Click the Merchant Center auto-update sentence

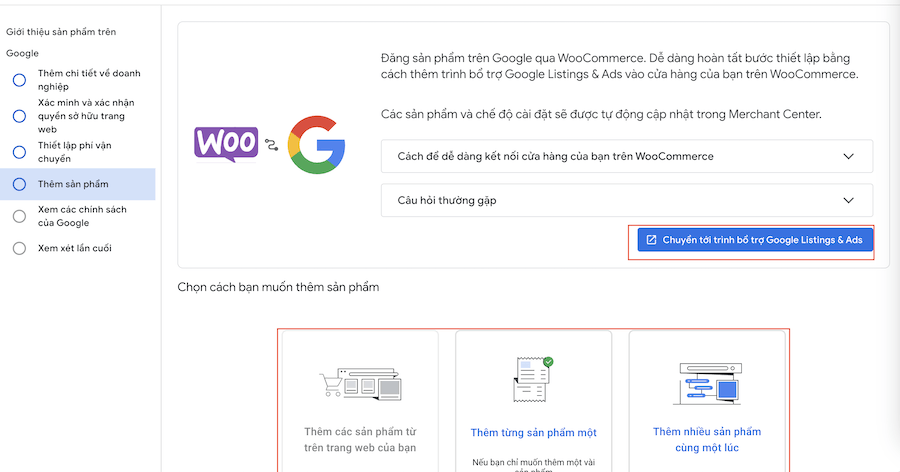coord(601,114)
